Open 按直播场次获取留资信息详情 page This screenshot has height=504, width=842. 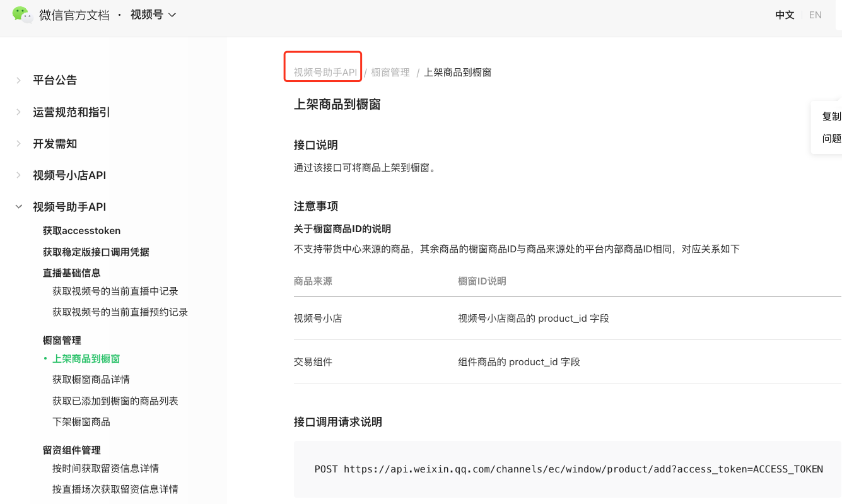pyautogui.click(x=115, y=489)
